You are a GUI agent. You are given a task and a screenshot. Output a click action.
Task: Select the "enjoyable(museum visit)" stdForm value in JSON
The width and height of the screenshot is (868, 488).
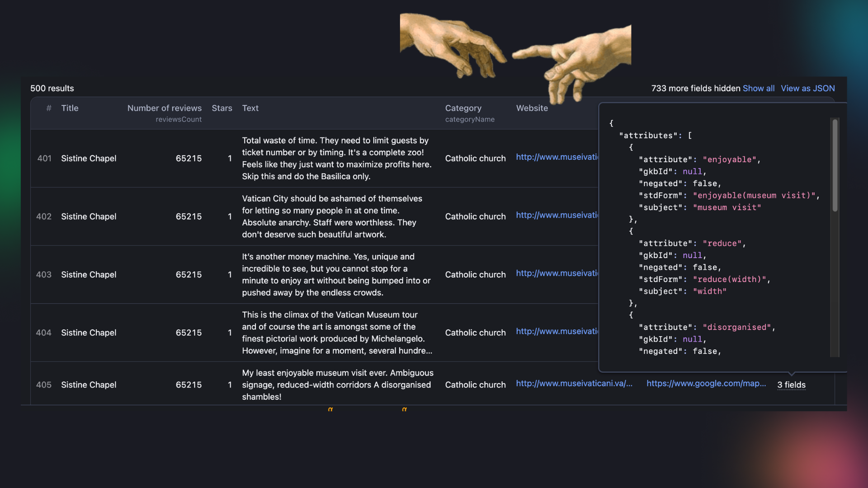pos(754,196)
